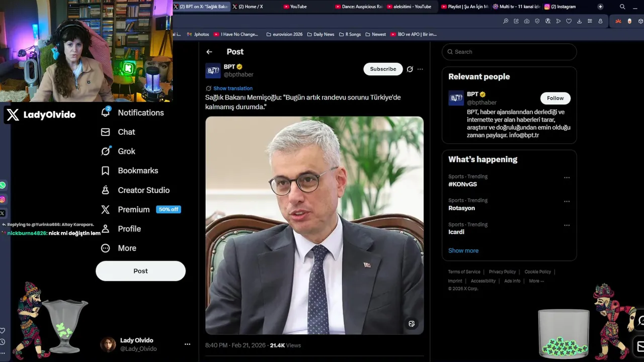Show translation of the tweet
644x362 pixels.
(233, 88)
